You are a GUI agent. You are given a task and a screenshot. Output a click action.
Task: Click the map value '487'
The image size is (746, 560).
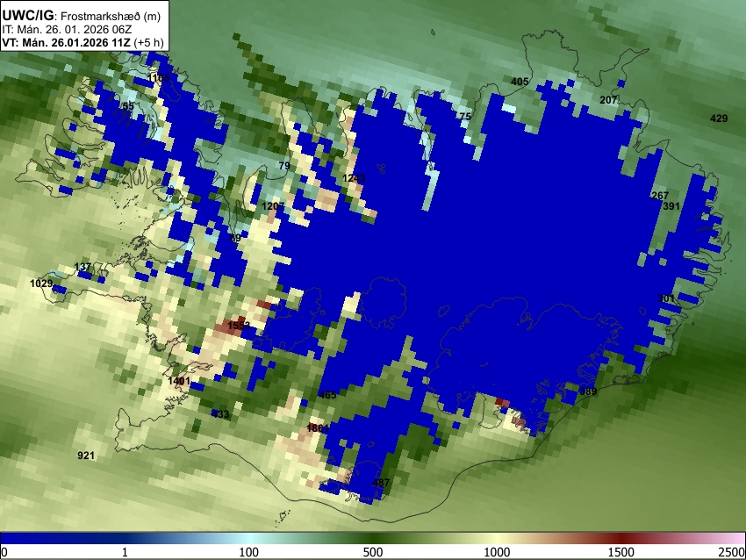pyautogui.click(x=381, y=483)
